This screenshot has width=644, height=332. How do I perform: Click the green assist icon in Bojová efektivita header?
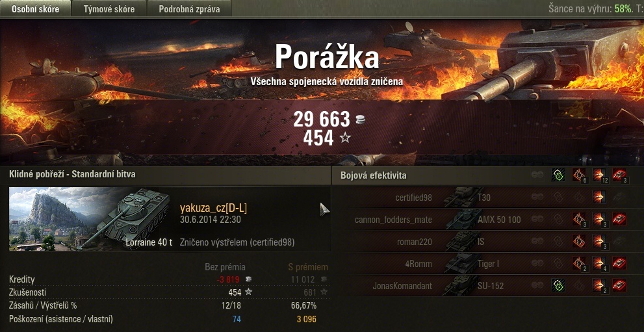click(558, 175)
